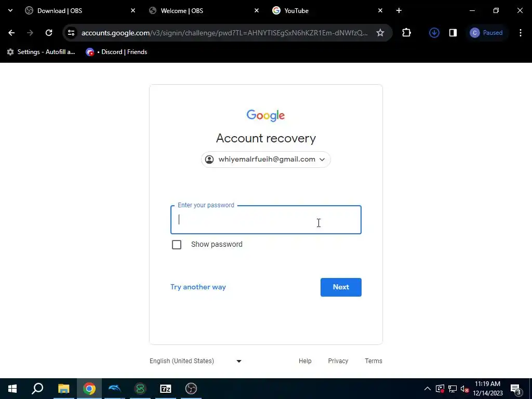
Task: Click the Google logo
Action: click(x=265, y=115)
